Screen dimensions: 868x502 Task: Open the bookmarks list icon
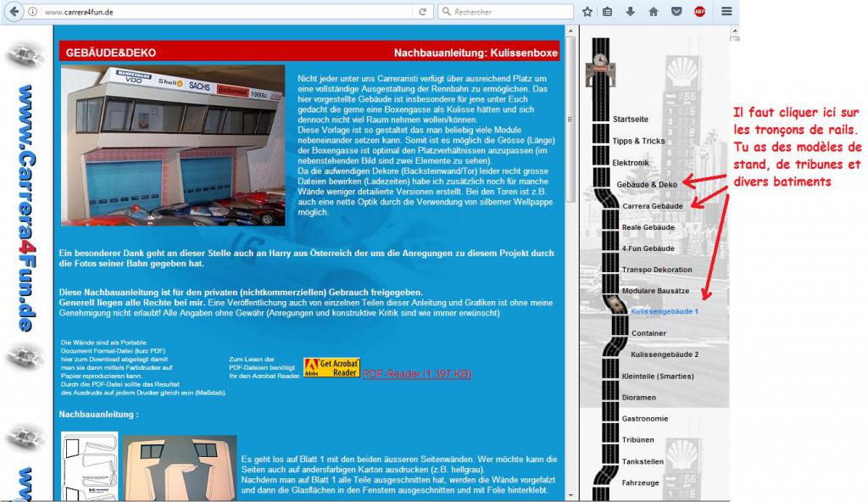point(608,12)
